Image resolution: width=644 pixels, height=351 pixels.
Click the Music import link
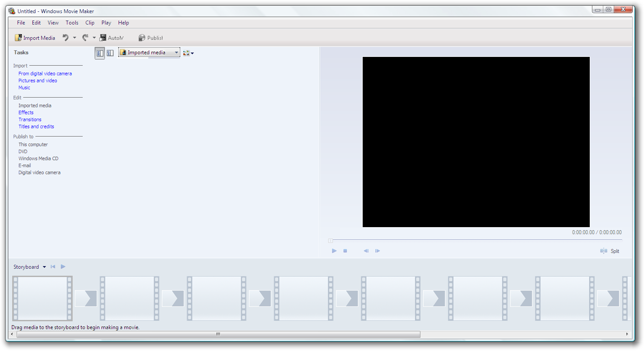click(24, 88)
